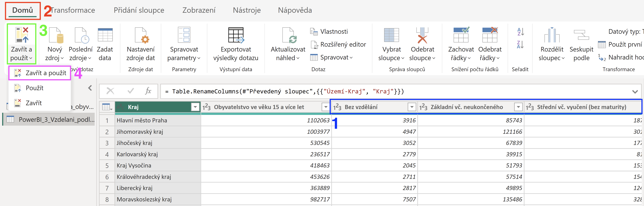Open the table options menu icon
Image resolution: width=644 pixels, height=206 pixels.
click(x=107, y=107)
